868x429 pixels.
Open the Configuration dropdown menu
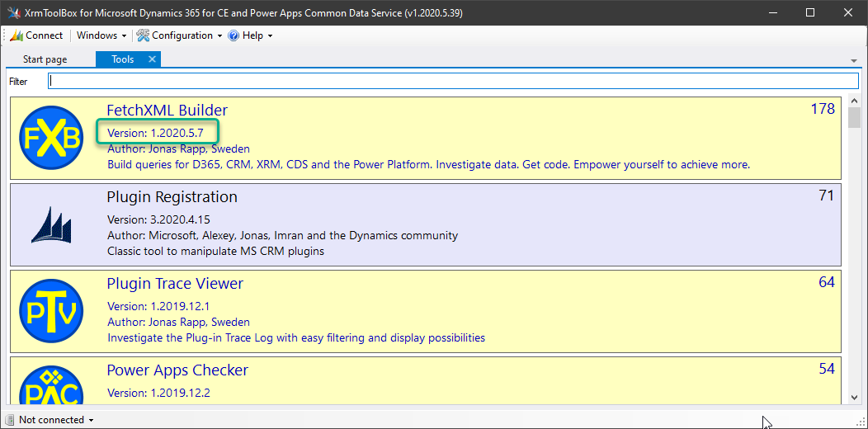(x=179, y=35)
